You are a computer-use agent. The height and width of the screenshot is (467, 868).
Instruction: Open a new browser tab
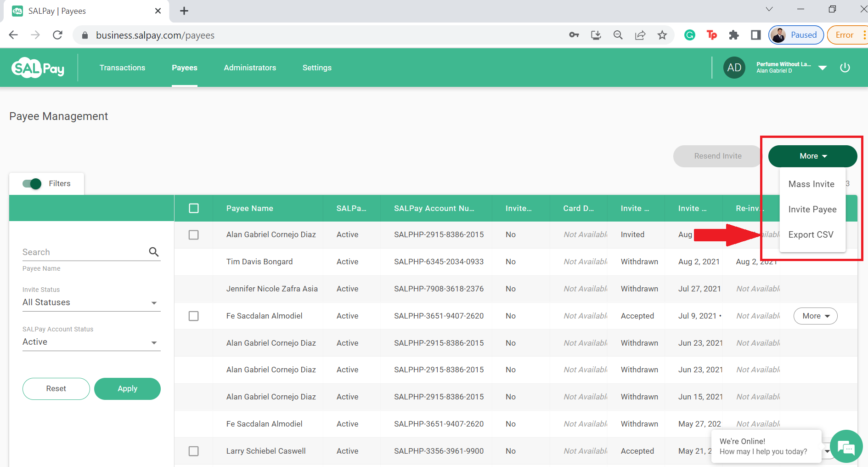click(x=184, y=11)
